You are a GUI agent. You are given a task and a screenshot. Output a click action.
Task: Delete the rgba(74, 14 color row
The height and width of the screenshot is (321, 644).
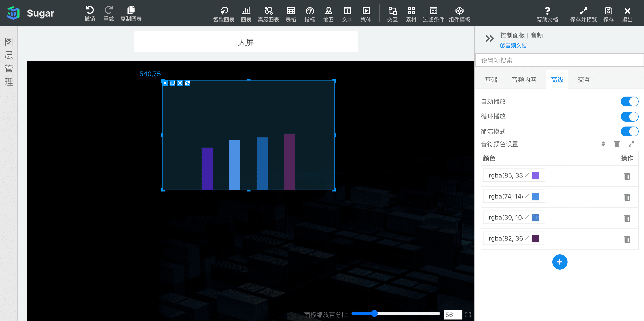pos(627,197)
